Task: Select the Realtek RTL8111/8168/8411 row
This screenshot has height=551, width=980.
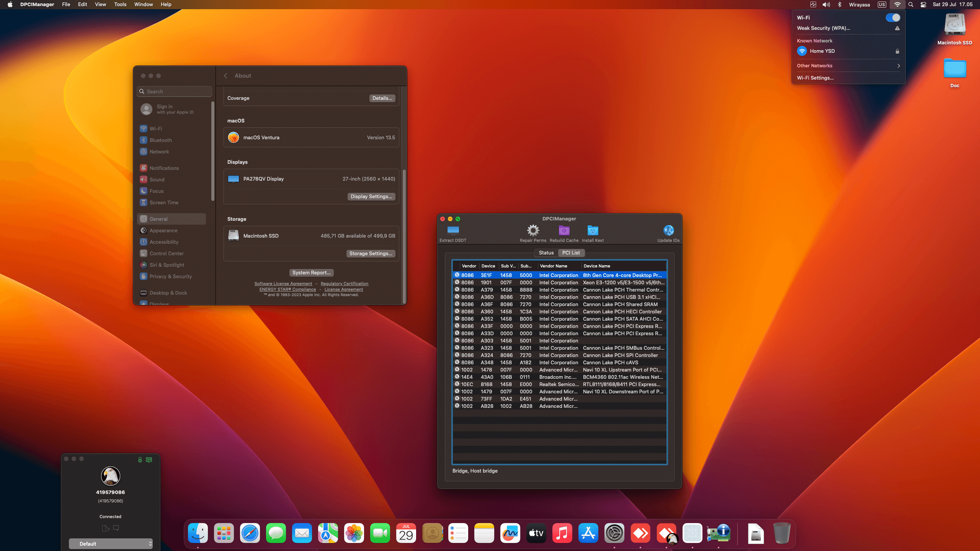Action: (560, 384)
